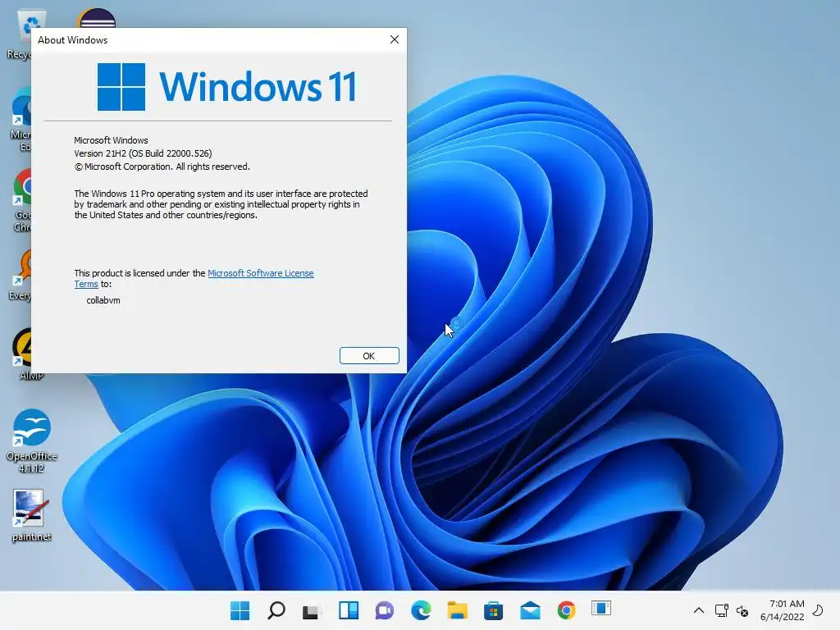Click 'Version 21H2 (OS Build 22000.526)' text
The height and width of the screenshot is (630, 840).
(143, 153)
